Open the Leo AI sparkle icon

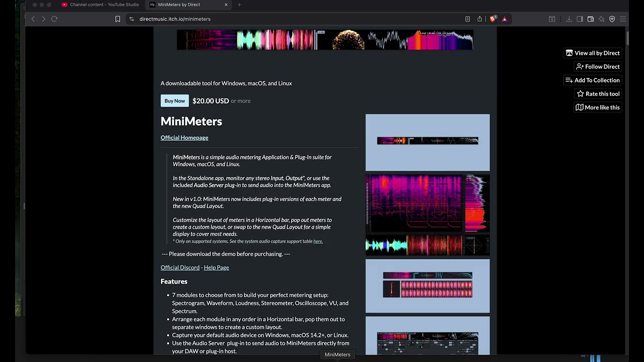[x=601, y=19]
